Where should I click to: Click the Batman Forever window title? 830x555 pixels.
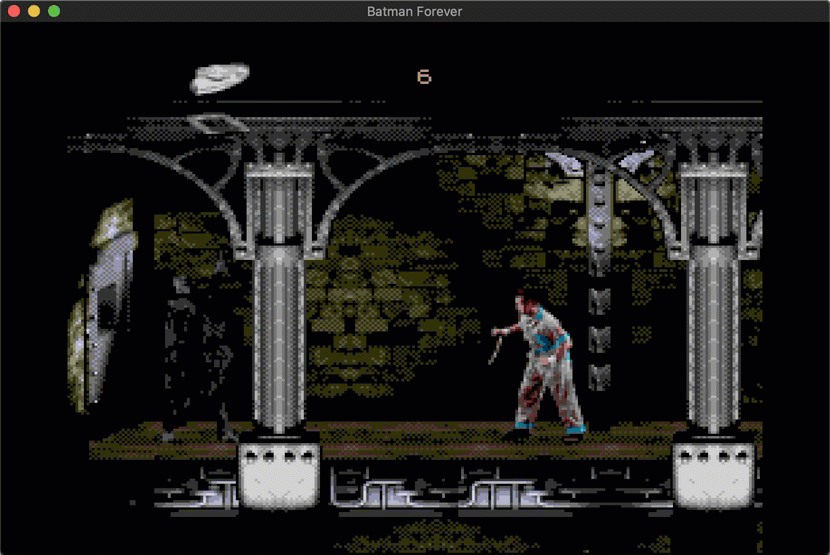[414, 11]
